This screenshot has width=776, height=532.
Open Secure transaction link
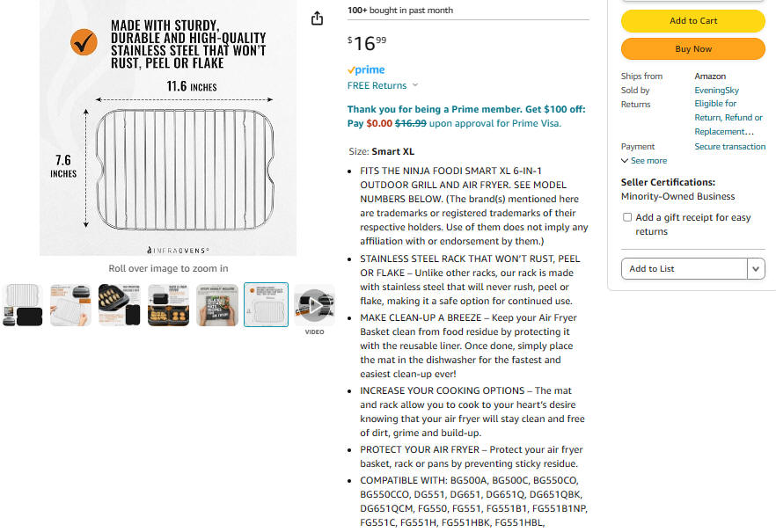pos(729,146)
